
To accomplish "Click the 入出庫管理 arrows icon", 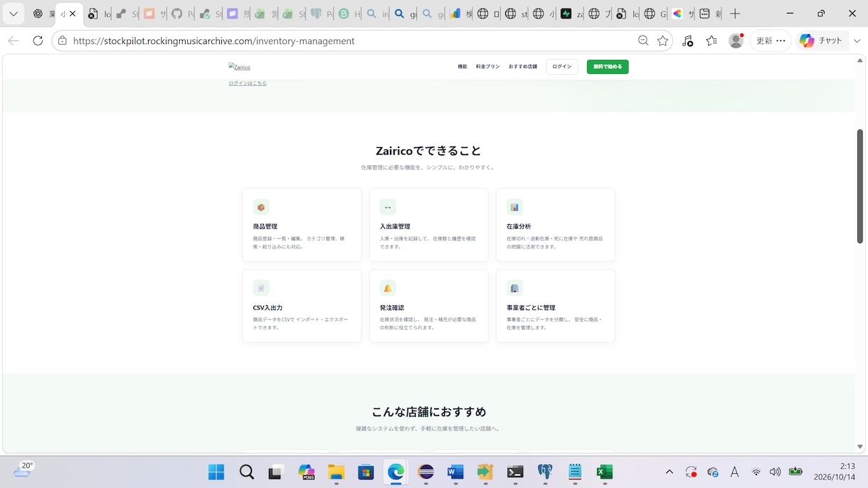I will tap(388, 207).
